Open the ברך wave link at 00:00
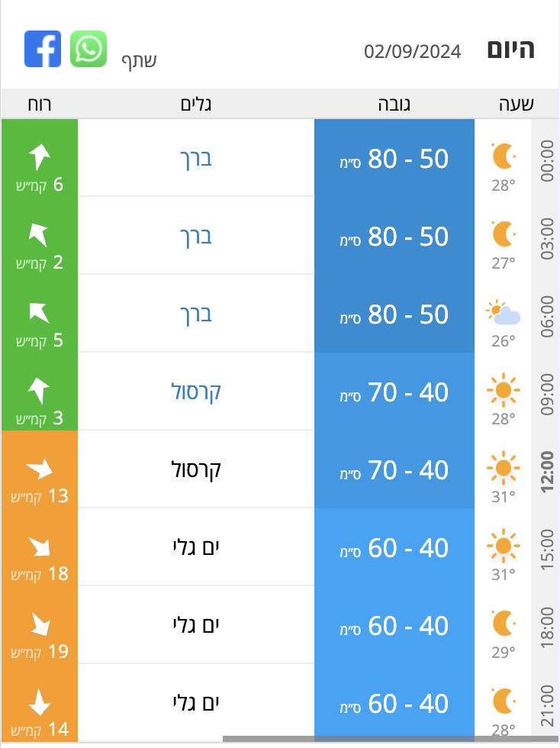560x748 pixels. [195, 159]
